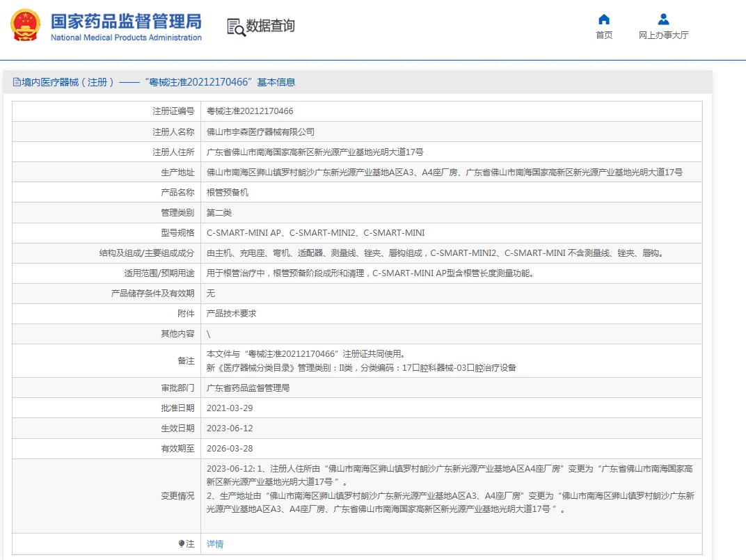Open the 数据查询 search icon
Image resolution: width=746 pixels, height=560 pixels.
(x=236, y=27)
